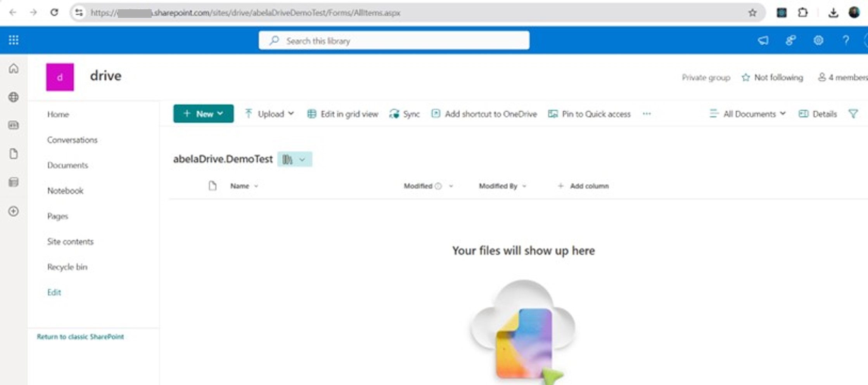Click the Sync button

(x=405, y=114)
